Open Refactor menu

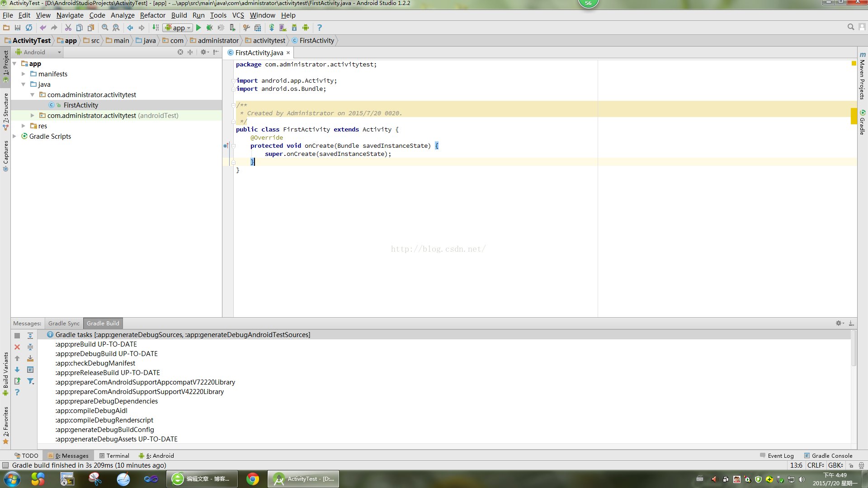(152, 15)
